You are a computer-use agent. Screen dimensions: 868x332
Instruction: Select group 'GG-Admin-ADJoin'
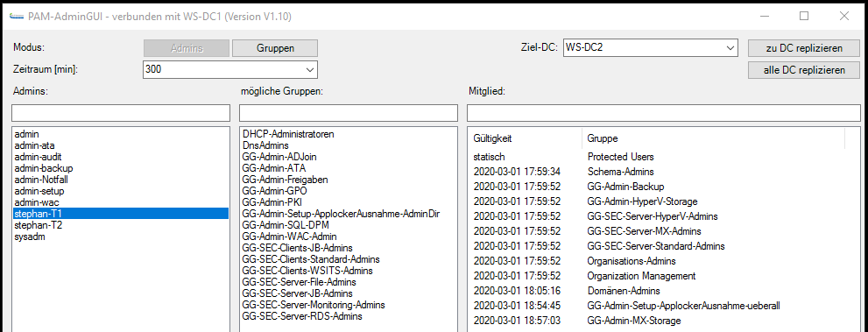349,157
